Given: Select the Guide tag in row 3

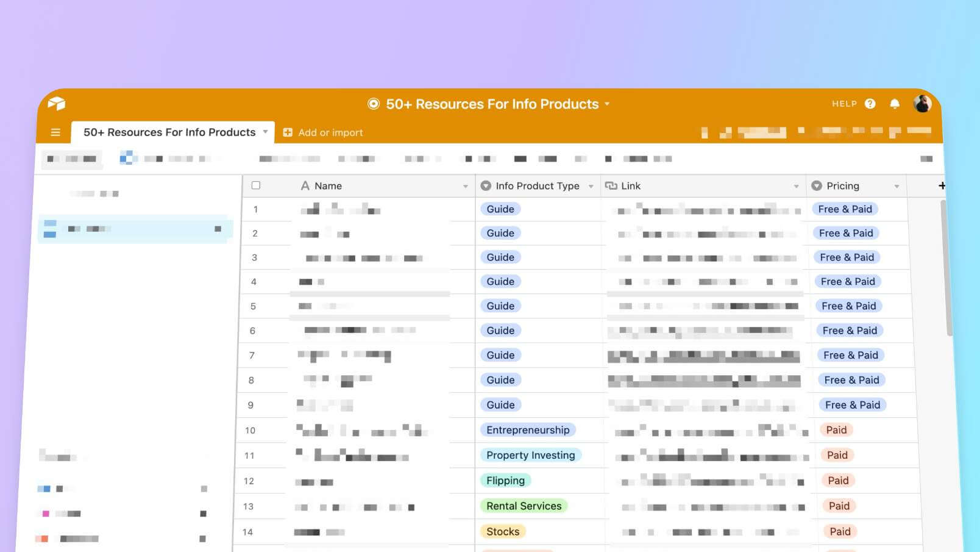Looking at the screenshot, I should (x=500, y=257).
